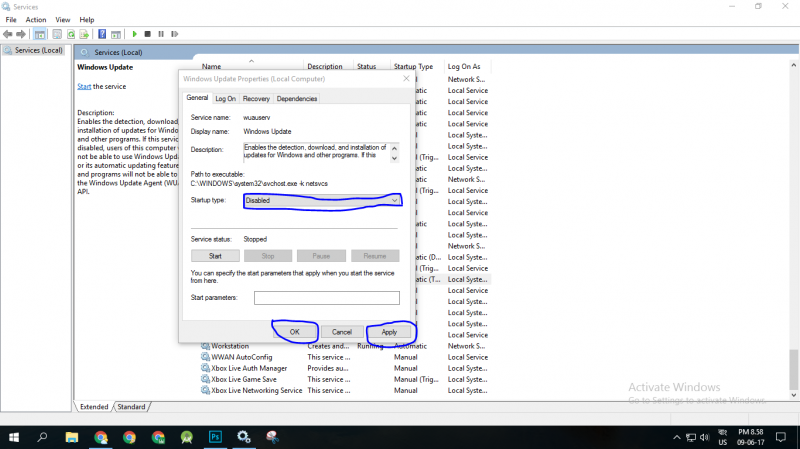The image size is (800, 449).
Task: Click gear icon beside Xbox Live Auth Manager
Action: pos(205,368)
